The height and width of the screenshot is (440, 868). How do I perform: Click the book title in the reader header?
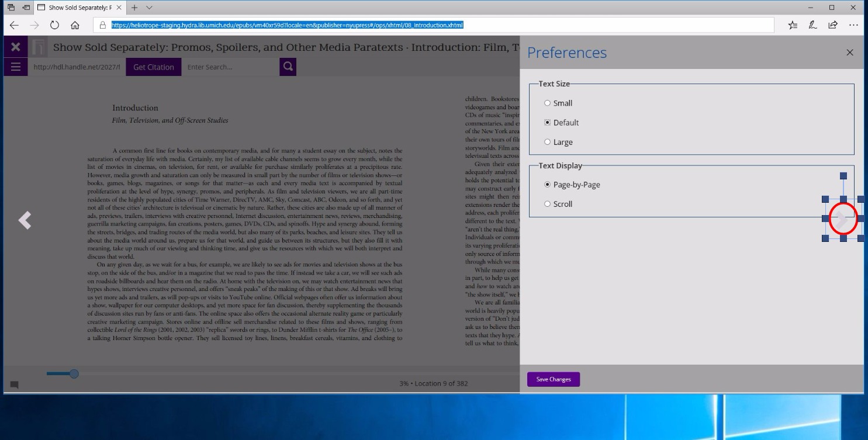click(x=286, y=47)
